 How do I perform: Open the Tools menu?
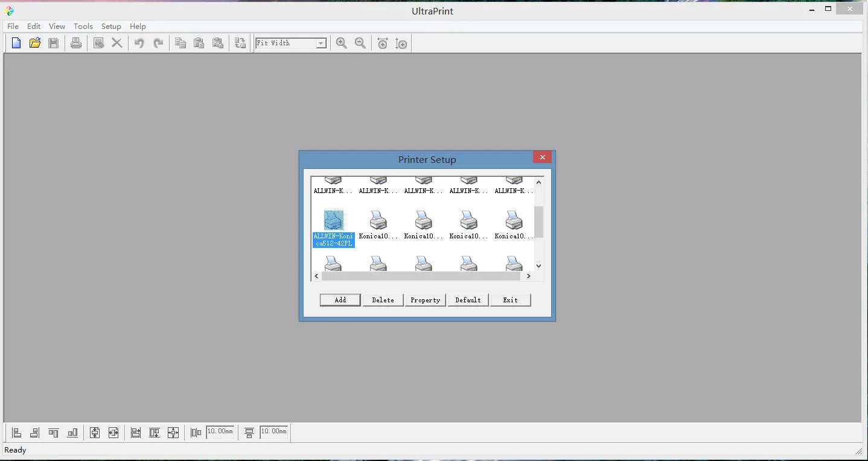83,27
